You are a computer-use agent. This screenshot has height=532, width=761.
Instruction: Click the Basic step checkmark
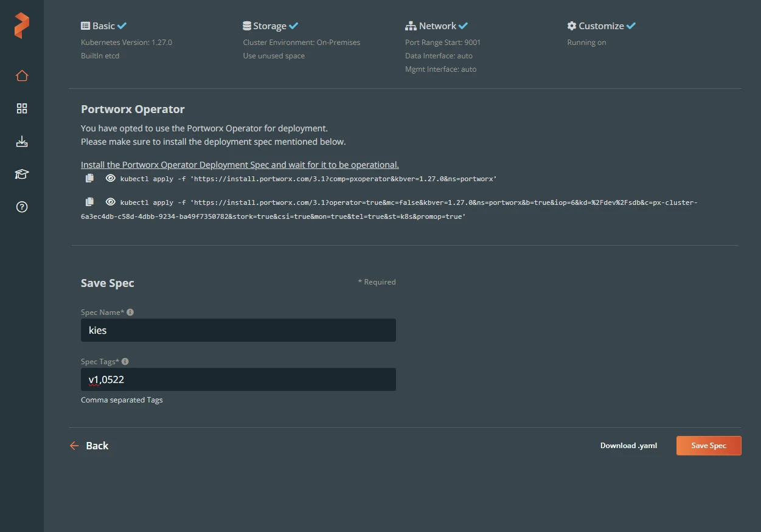click(122, 26)
